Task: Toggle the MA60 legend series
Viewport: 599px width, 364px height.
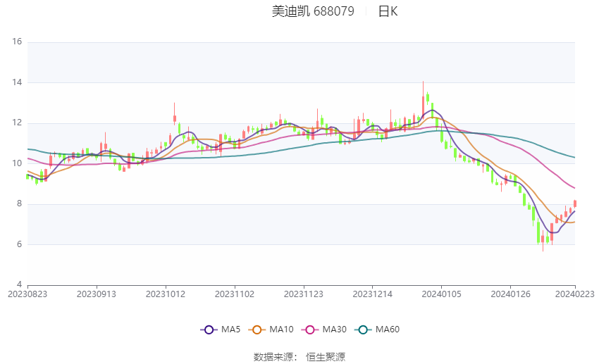Action: tap(377, 330)
